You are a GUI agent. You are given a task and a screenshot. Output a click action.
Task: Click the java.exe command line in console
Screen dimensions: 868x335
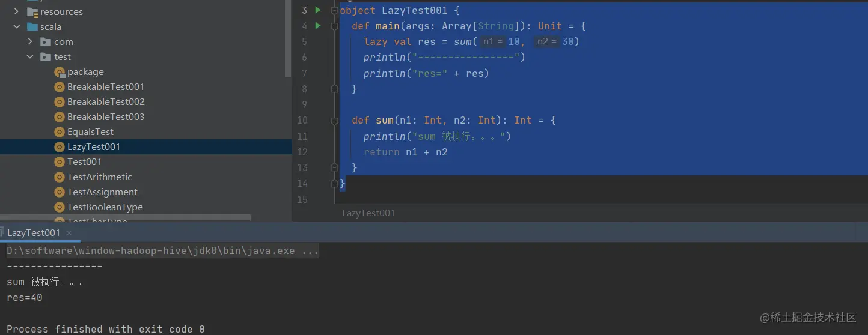(x=163, y=250)
